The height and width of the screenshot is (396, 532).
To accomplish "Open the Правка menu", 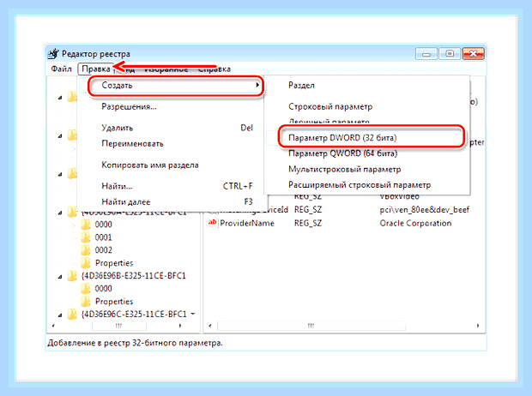I will click(96, 69).
